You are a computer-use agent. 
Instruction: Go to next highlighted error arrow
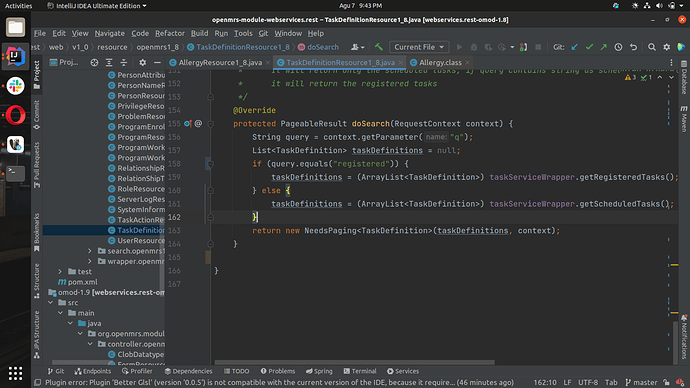click(x=671, y=77)
